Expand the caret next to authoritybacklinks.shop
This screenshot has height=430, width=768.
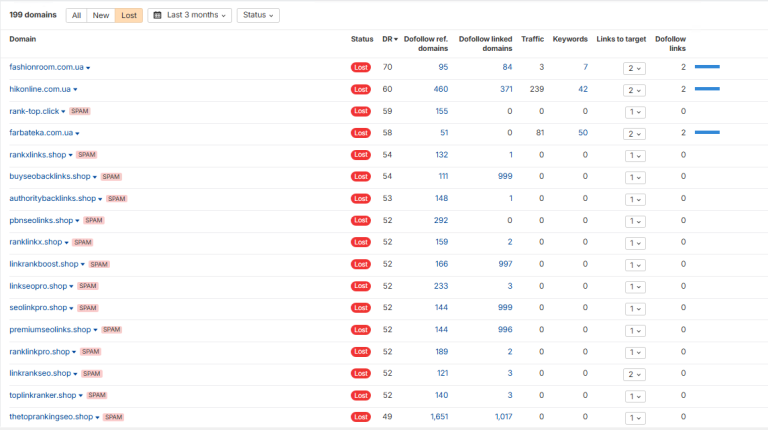(100, 199)
